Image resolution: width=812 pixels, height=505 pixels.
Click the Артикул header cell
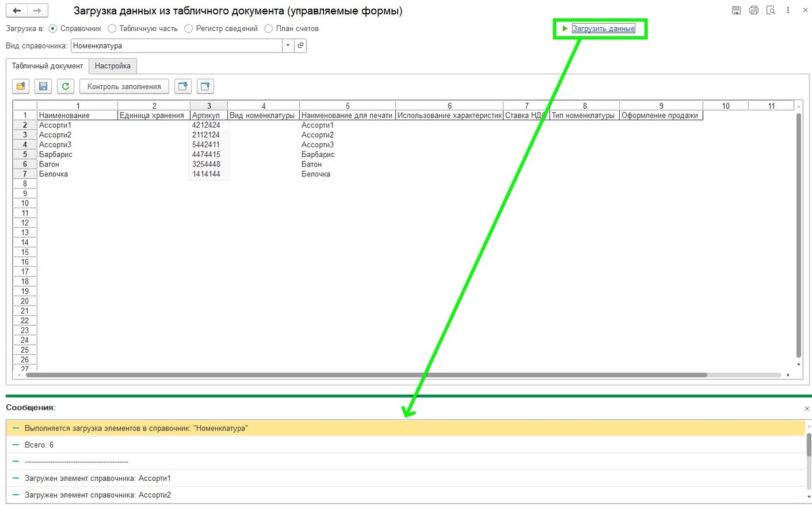[x=208, y=116]
